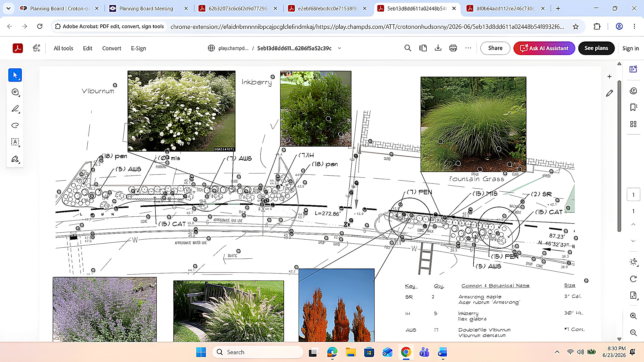Print the document

tap(453, 48)
